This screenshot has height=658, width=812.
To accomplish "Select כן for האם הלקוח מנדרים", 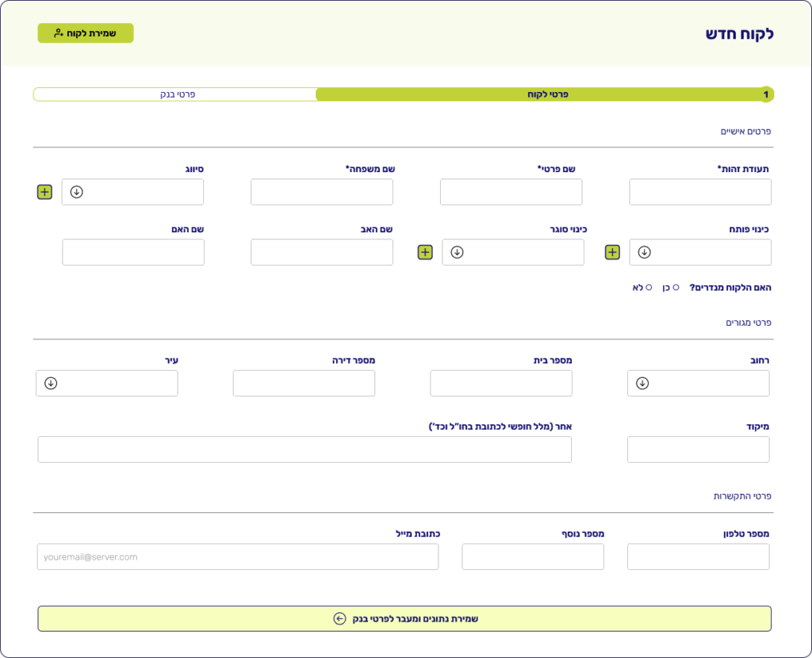I will point(676,287).
